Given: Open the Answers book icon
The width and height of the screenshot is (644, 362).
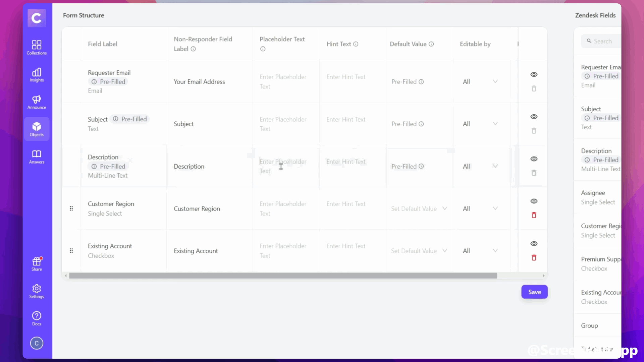Looking at the screenshot, I should coord(37,157).
